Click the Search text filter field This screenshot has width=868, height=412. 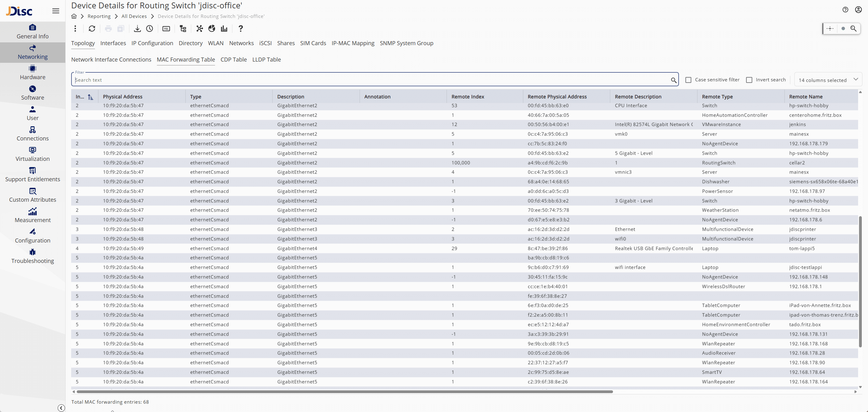point(371,80)
